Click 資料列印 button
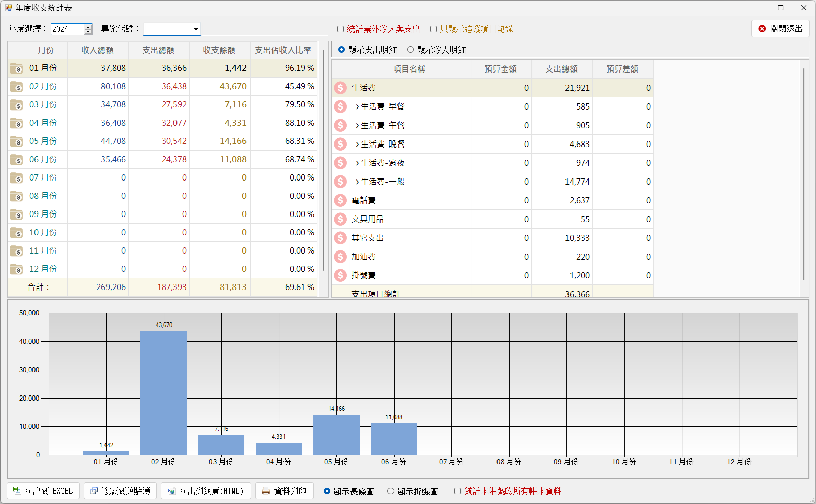816x504 pixels. pyautogui.click(x=285, y=491)
